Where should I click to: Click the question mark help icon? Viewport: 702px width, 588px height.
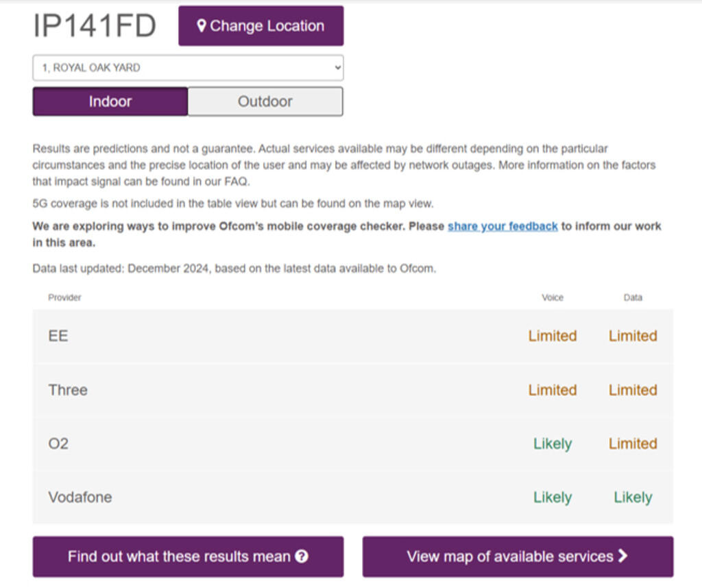coord(301,556)
